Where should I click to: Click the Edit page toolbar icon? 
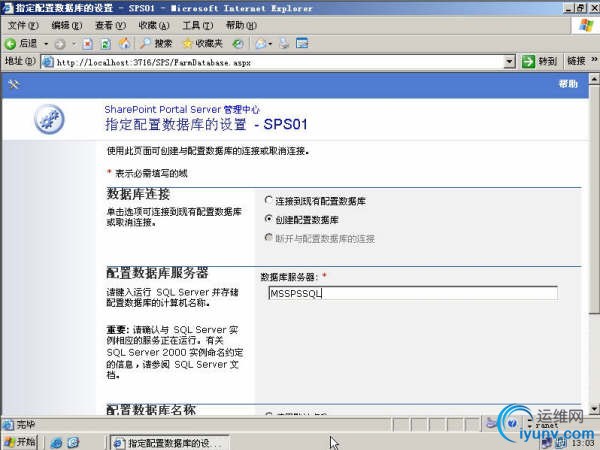302,43
